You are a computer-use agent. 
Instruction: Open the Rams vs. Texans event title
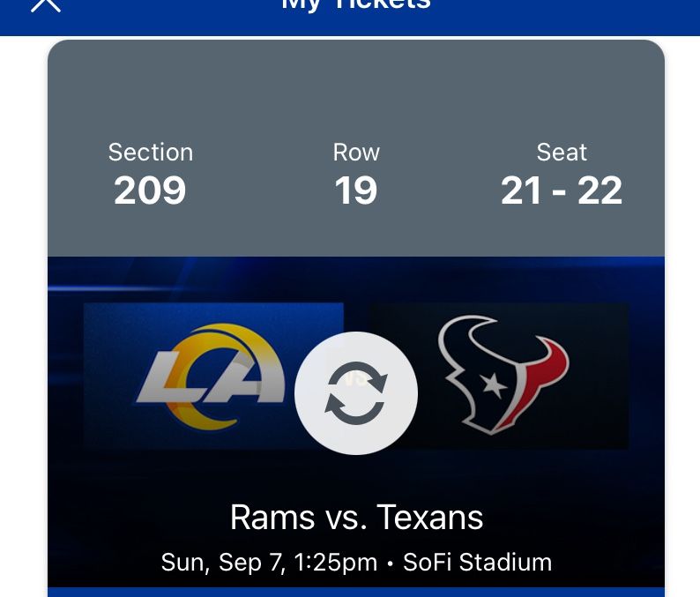pos(356,518)
